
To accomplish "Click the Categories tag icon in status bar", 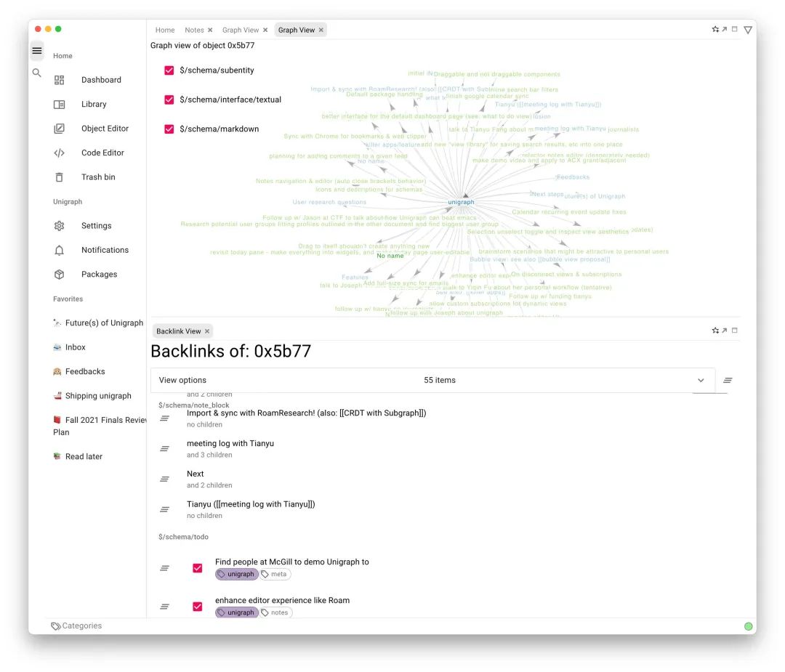I will click(55, 626).
